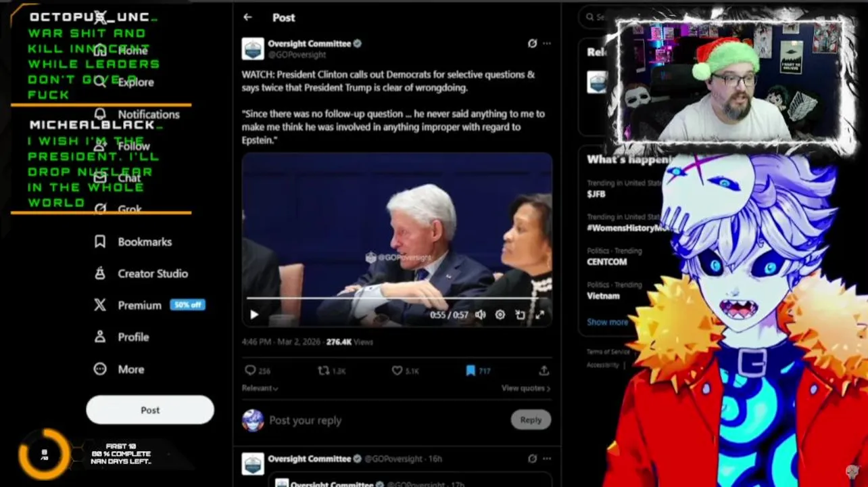The width and height of the screenshot is (868, 487).
Task: Open View quotes link
Action: coord(525,388)
